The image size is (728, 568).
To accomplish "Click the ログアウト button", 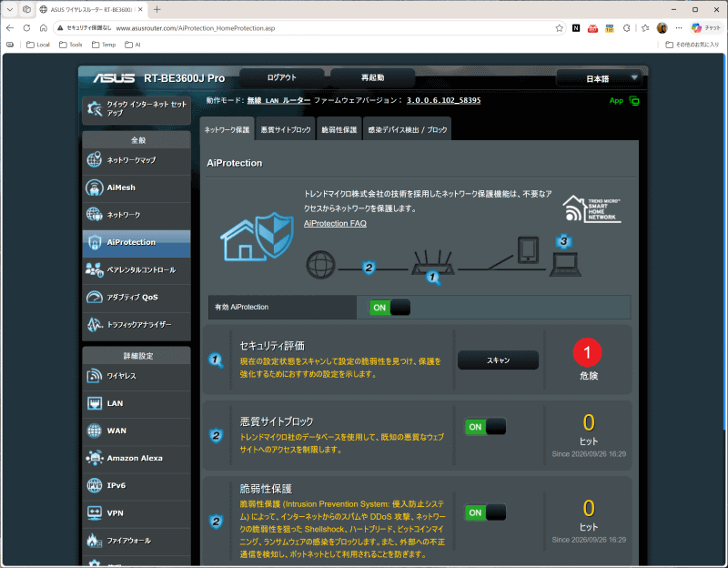I will click(281, 77).
